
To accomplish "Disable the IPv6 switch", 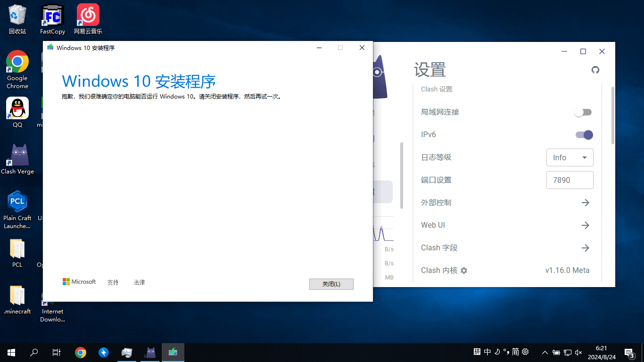I will tap(584, 135).
